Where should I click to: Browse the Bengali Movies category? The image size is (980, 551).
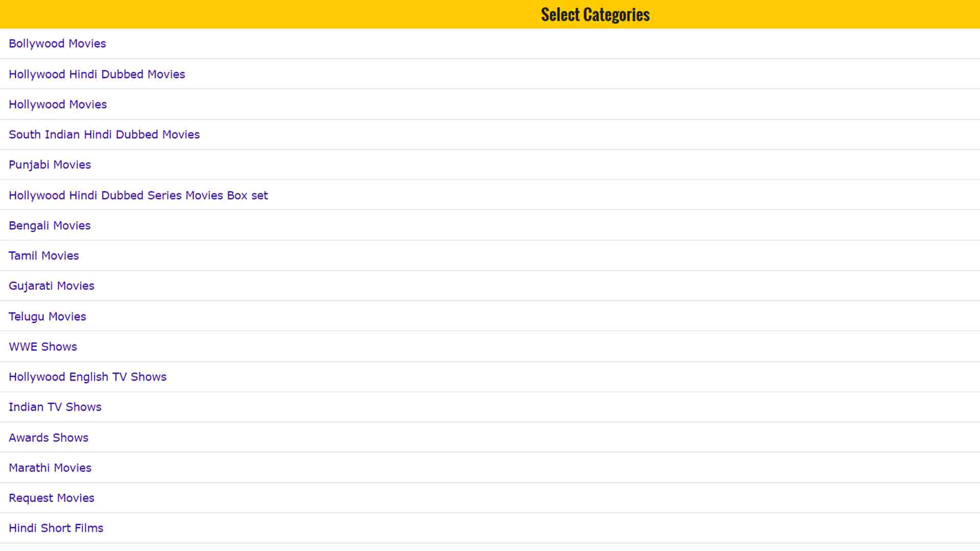[x=50, y=226]
